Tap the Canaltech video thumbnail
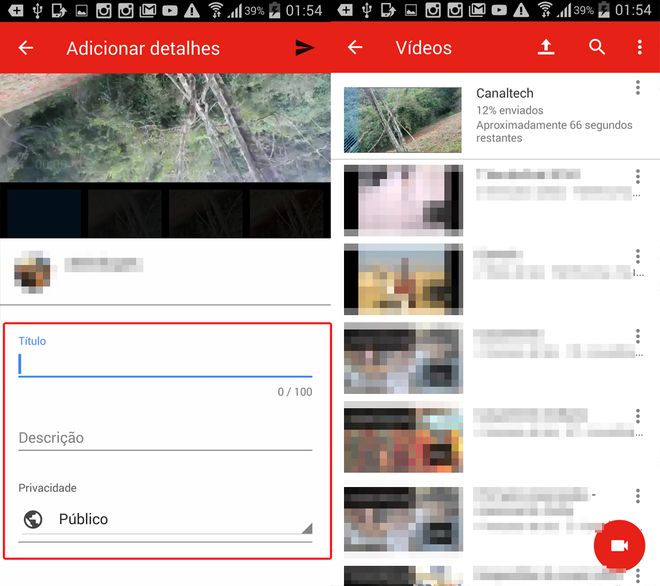660x586 pixels. coord(402,120)
